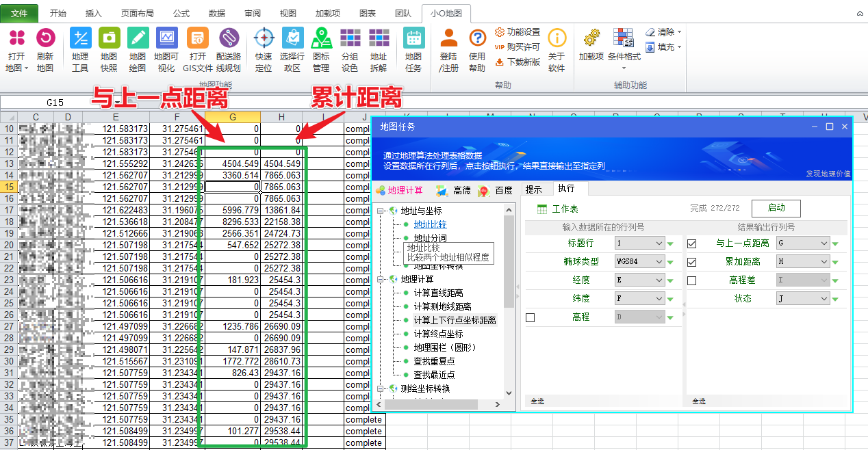
Task: Open the 地址拆解 address split tool
Action: pyautogui.click(x=379, y=50)
